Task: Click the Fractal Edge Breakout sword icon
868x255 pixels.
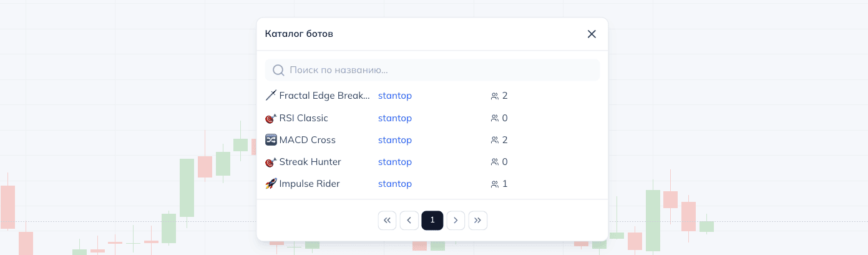Action: tap(271, 96)
